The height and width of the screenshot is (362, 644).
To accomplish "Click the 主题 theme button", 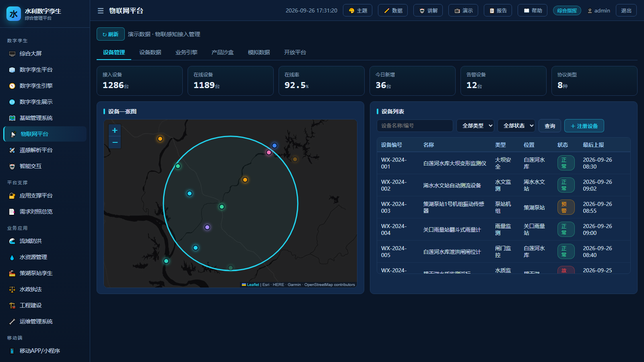I will point(357,10).
